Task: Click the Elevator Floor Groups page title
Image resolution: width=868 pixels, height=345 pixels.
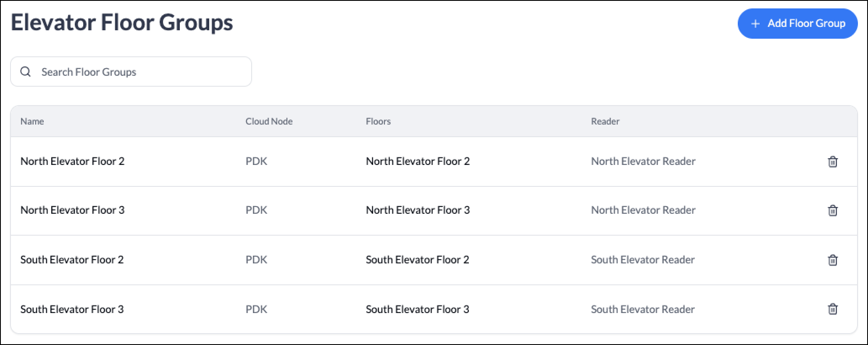Action: pyautogui.click(x=122, y=22)
